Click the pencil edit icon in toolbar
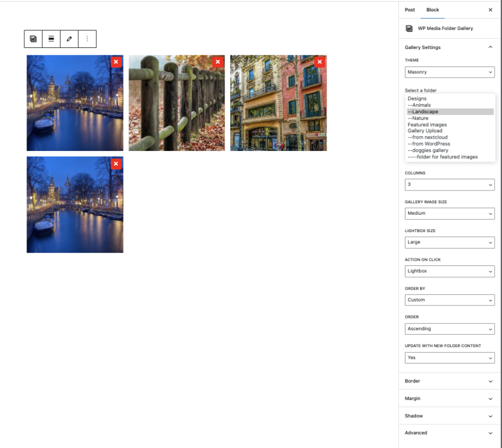Screen dimensions: 502x448 [x=69, y=39]
